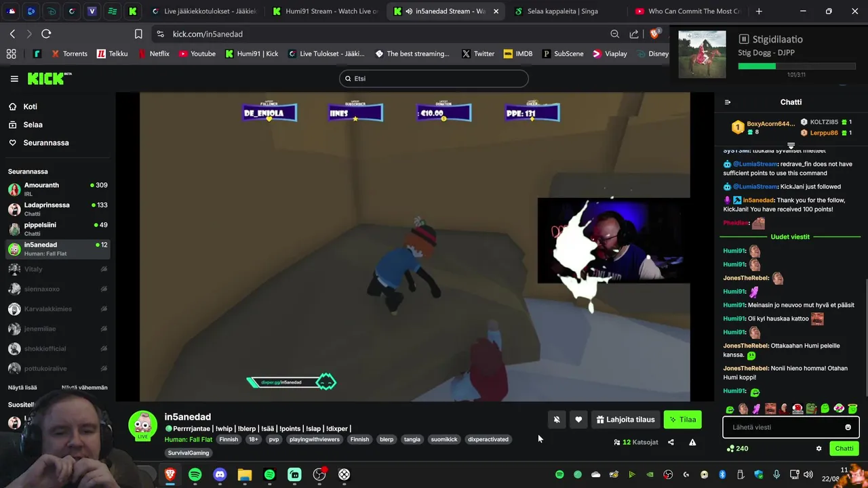Open the pinned Disney+ tab

coord(52,11)
